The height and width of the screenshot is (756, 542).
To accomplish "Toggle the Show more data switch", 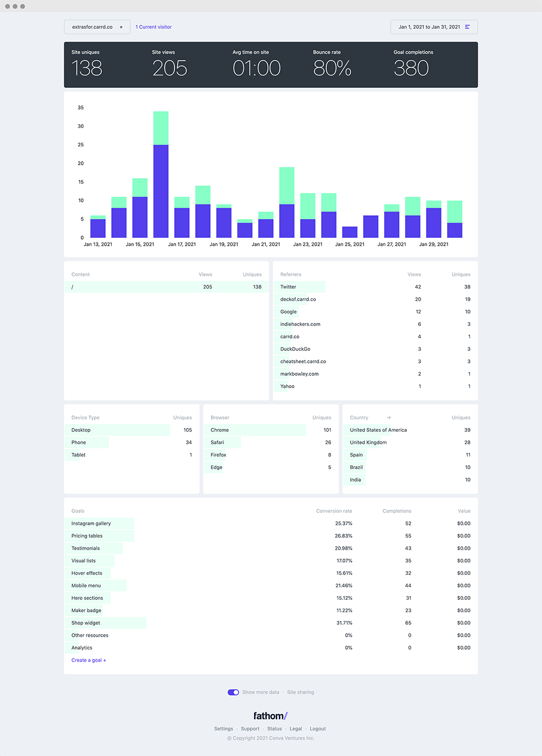I will pos(233,692).
